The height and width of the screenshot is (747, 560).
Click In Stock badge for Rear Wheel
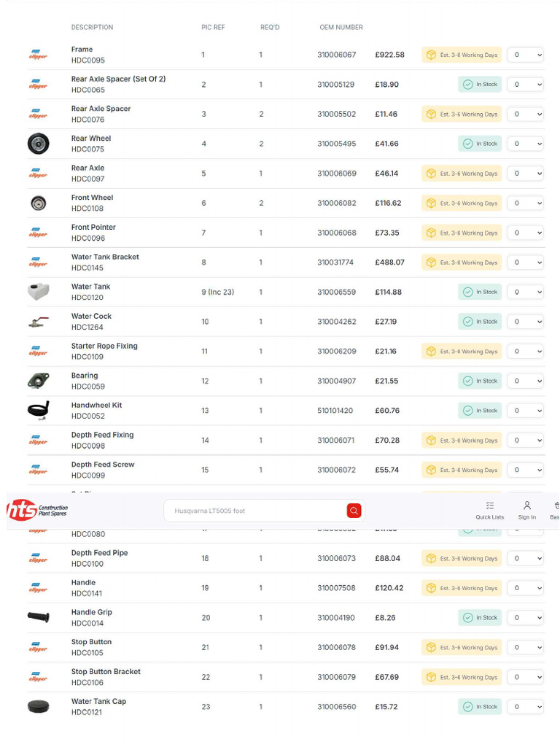480,144
